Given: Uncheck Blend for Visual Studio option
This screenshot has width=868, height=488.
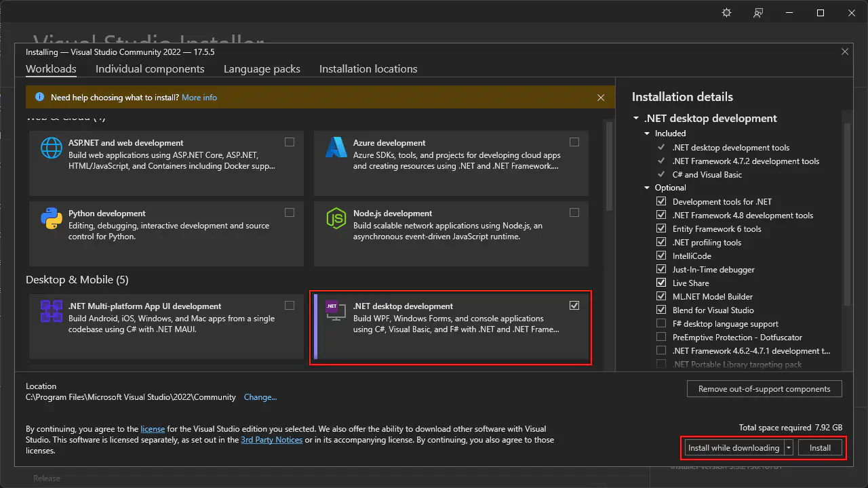Looking at the screenshot, I should 661,310.
